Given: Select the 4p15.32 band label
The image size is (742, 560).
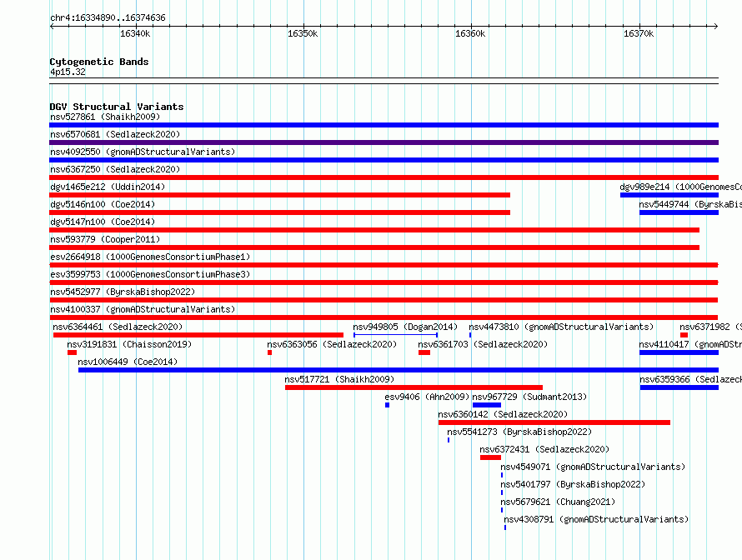Looking at the screenshot, I should [x=68, y=72].
